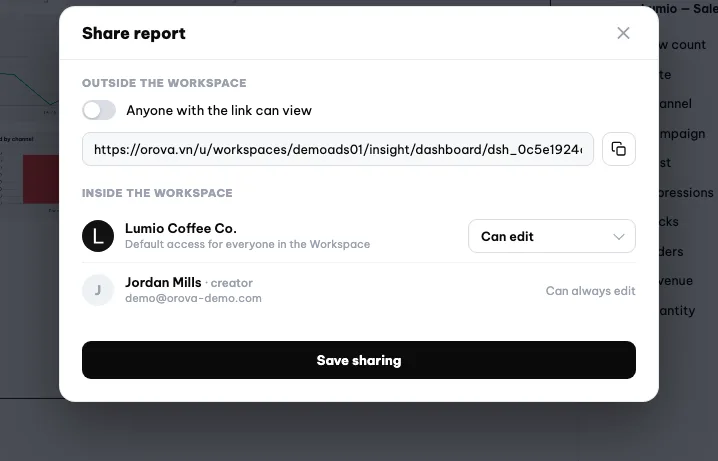
Task: Click Can always edit label
Action: pyautogui.click(x=590, y=291)
